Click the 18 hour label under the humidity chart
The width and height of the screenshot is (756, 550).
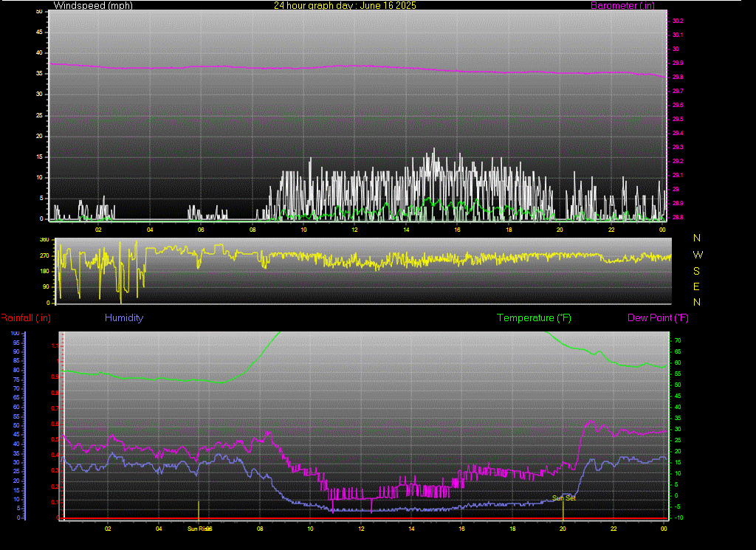(512, 529)
